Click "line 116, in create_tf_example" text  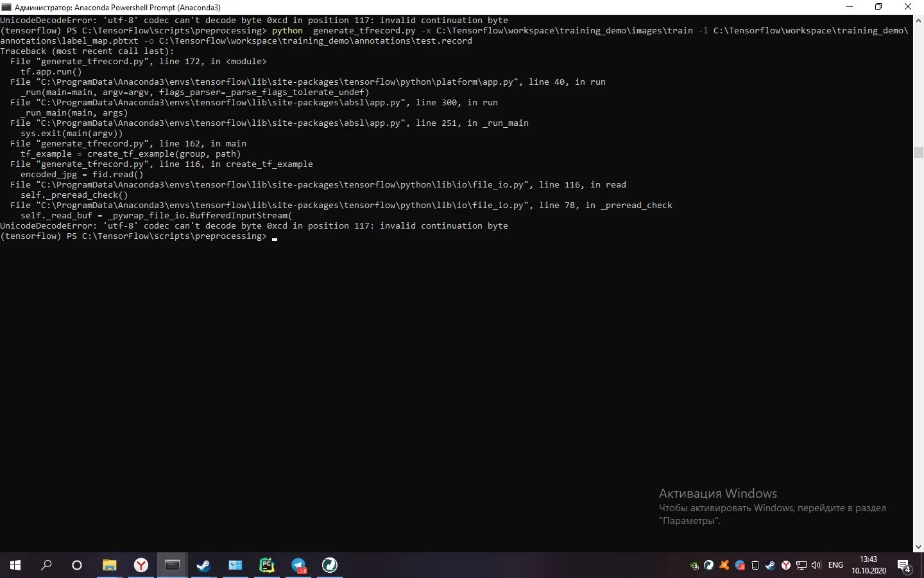coord(236,164)
